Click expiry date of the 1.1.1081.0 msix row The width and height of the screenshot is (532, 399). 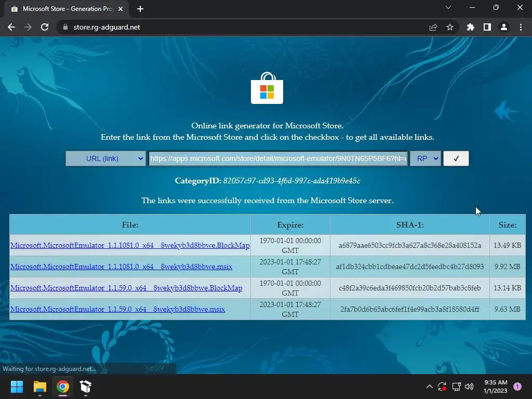(x=290, y=267)
